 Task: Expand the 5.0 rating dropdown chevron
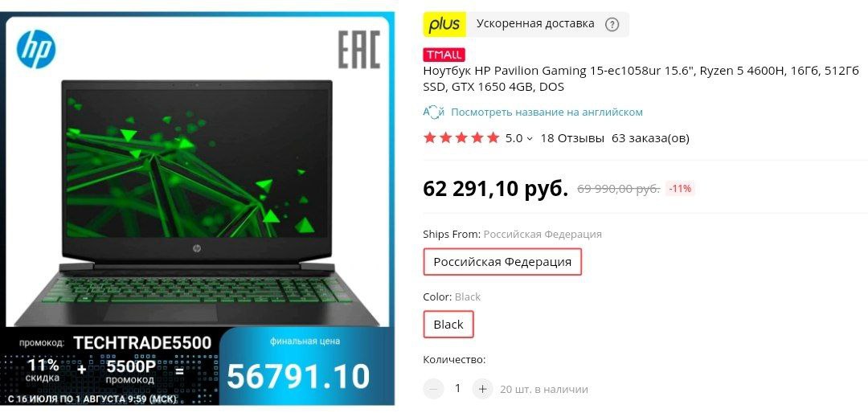point(530,139)
